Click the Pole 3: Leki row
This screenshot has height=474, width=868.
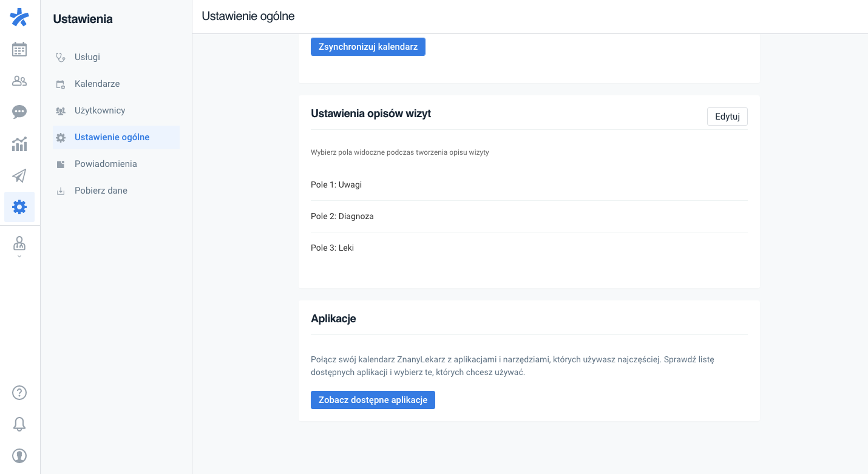coord(529,248)
